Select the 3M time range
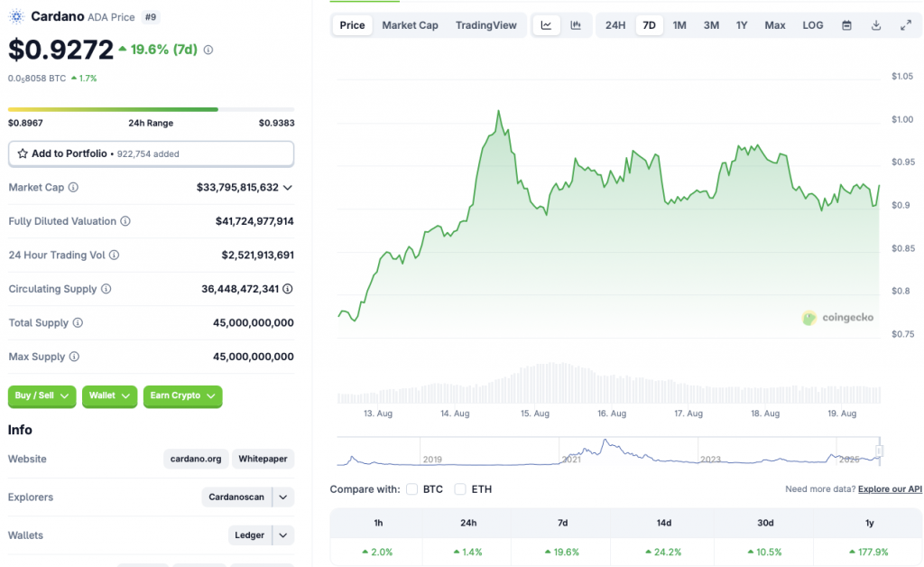 click(711, 25)
